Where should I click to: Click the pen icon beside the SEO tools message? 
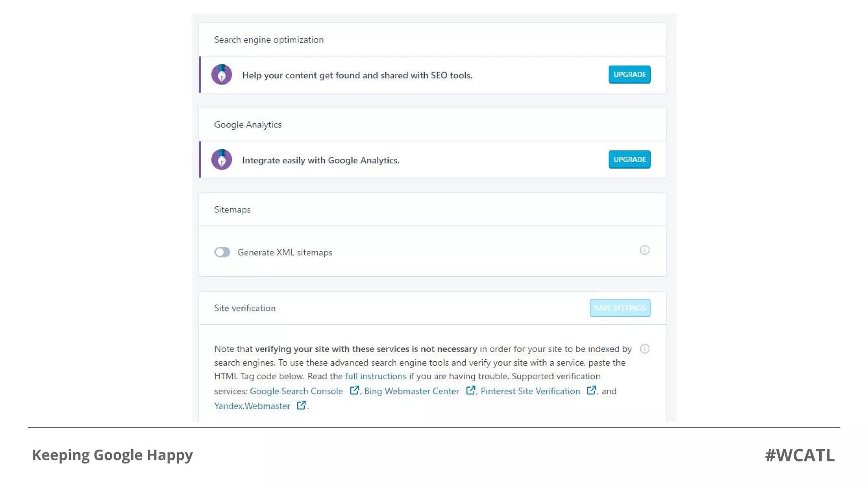[x=222, y=75]
